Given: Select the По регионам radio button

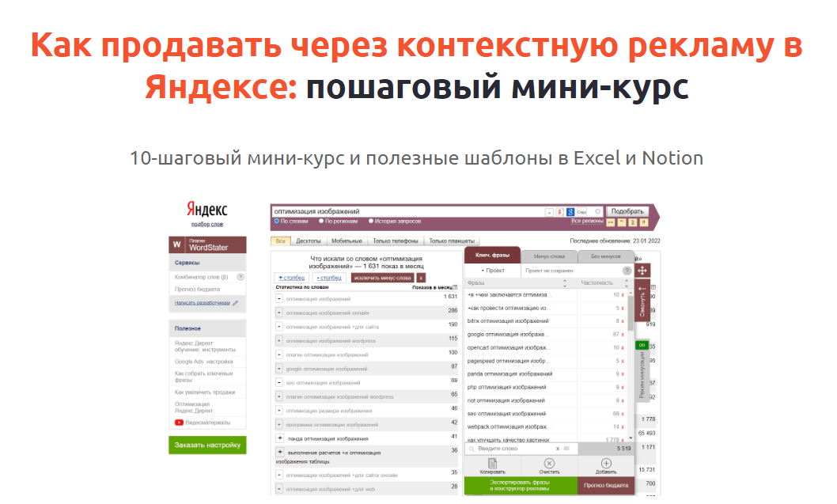Looking at the screenshot, I should click(x=321, y=222).
